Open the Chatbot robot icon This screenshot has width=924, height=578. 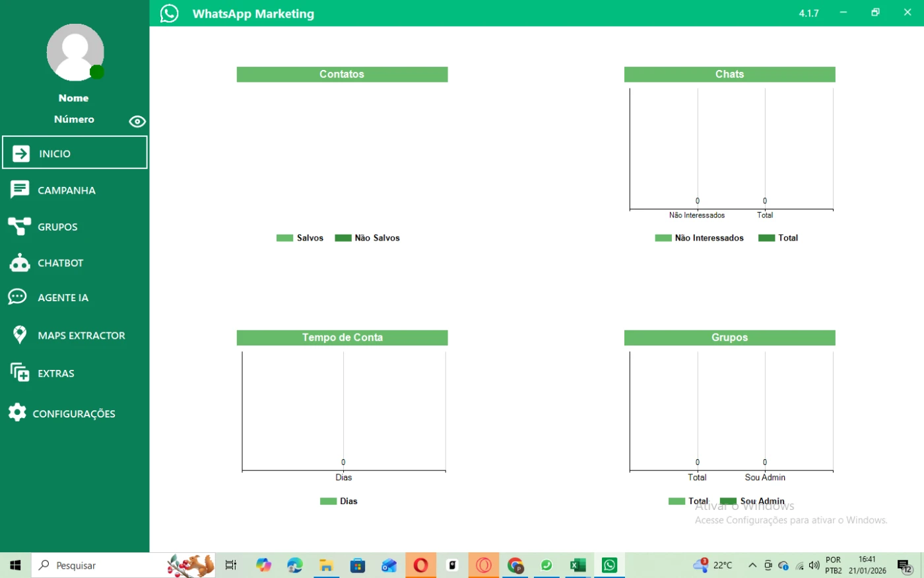pyautogui.click(x=20, y=263)
